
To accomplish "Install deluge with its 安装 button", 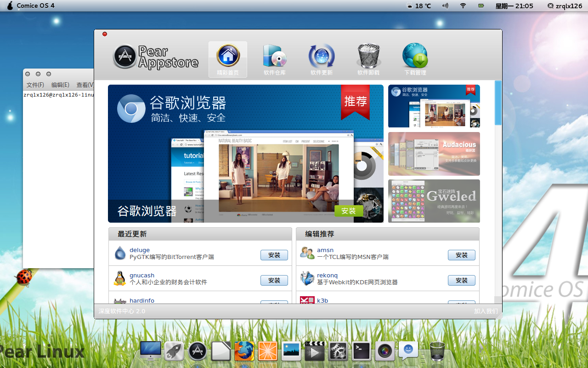I will click(274, 255).
